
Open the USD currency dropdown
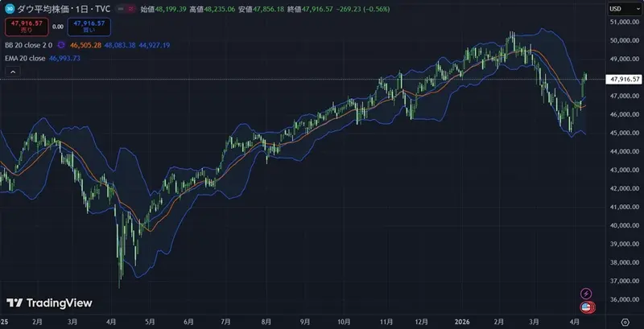click(x=621, y=8)
